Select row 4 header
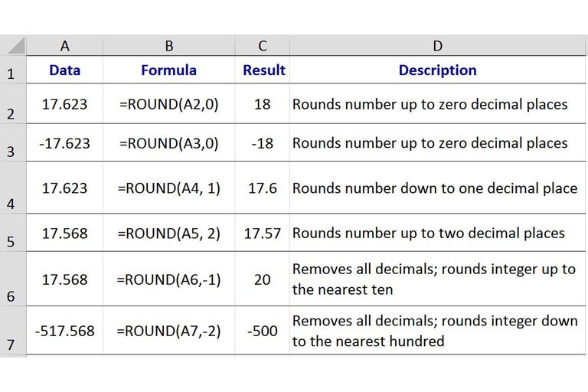Viewport: 588px width, 392px height. point(13,188)
